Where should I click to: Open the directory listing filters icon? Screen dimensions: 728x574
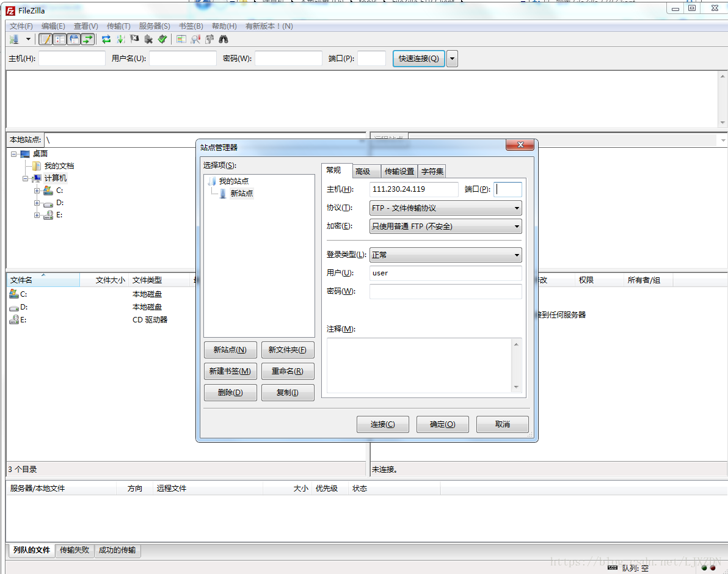click(x=181, y=40)
